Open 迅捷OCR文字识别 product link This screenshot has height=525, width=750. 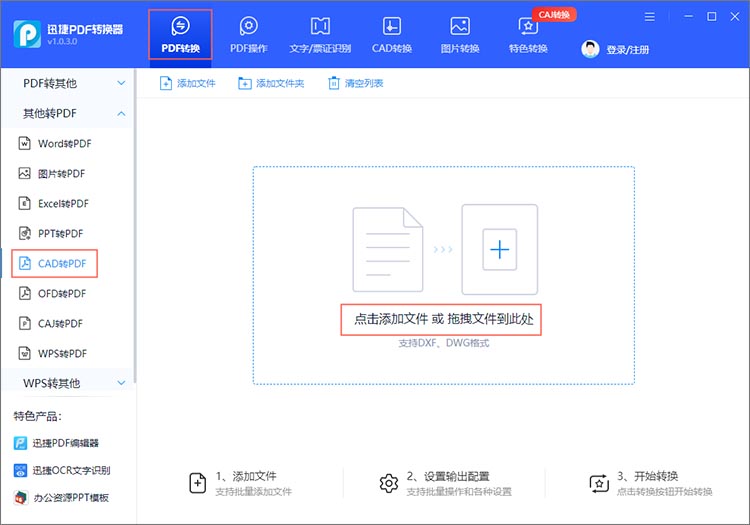[x=62, y=470]
